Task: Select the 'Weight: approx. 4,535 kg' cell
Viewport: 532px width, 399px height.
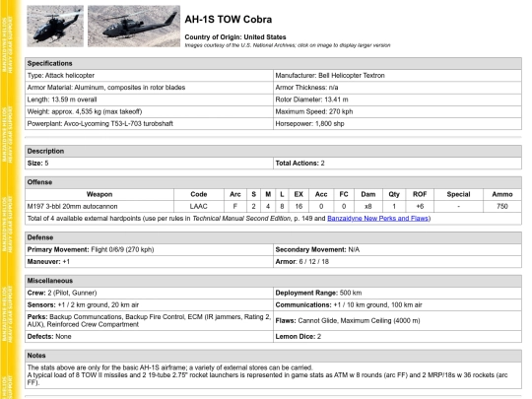Action: (149, 111)
